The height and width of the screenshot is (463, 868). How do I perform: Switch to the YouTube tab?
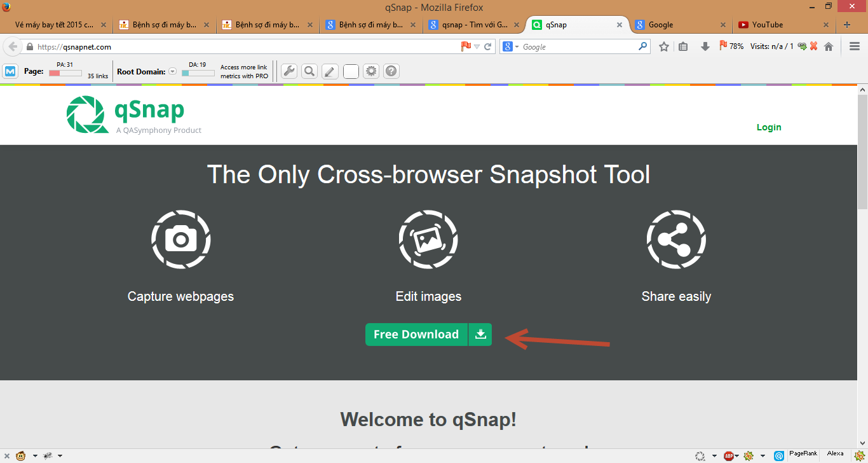pyautogui.click(x=783, y=25)
